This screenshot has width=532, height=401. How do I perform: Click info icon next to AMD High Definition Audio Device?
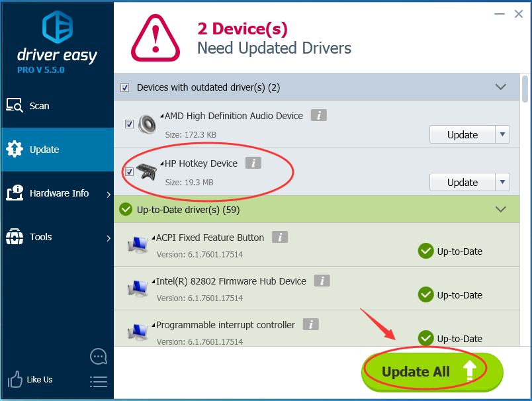point(319,116)
